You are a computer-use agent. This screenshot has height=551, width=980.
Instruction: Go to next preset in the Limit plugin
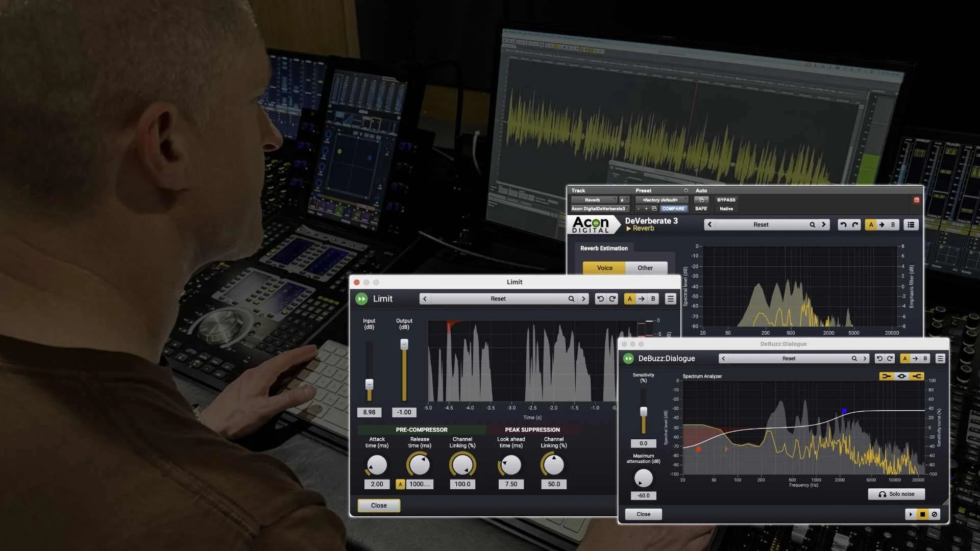point(583,299)
